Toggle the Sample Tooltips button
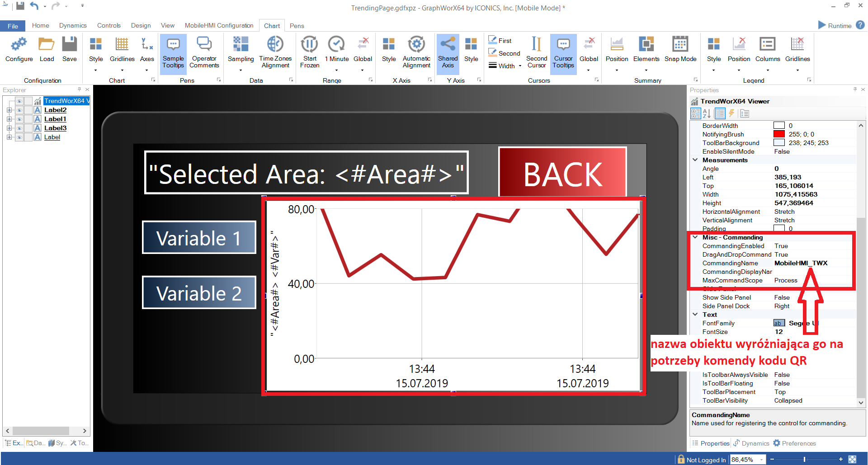Viewport: 868px width, 465px height. coord(173,53)
